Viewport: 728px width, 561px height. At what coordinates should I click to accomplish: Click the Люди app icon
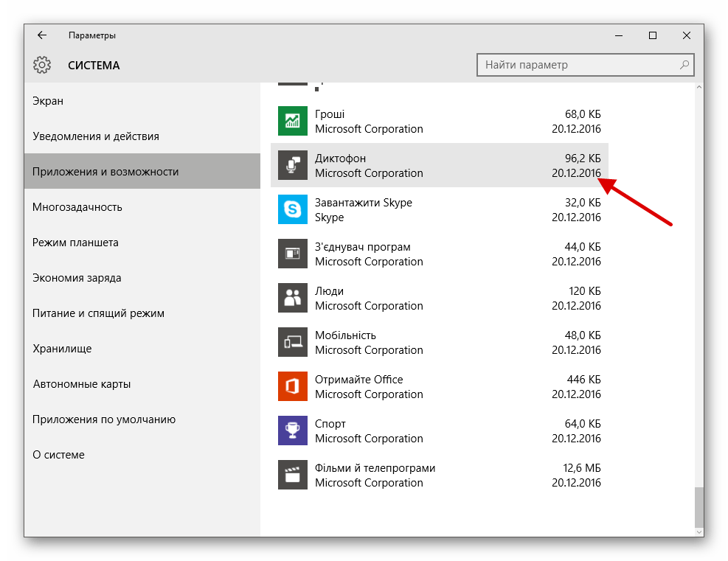293,298
